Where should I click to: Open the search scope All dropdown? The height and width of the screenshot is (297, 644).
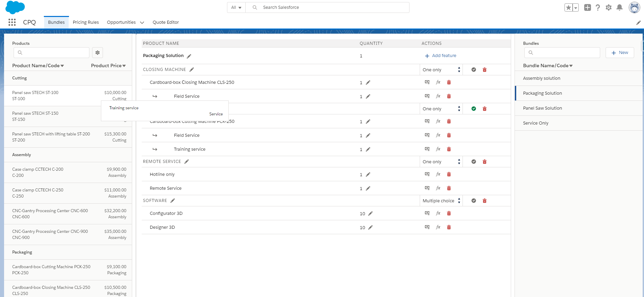tap(236, 7)
